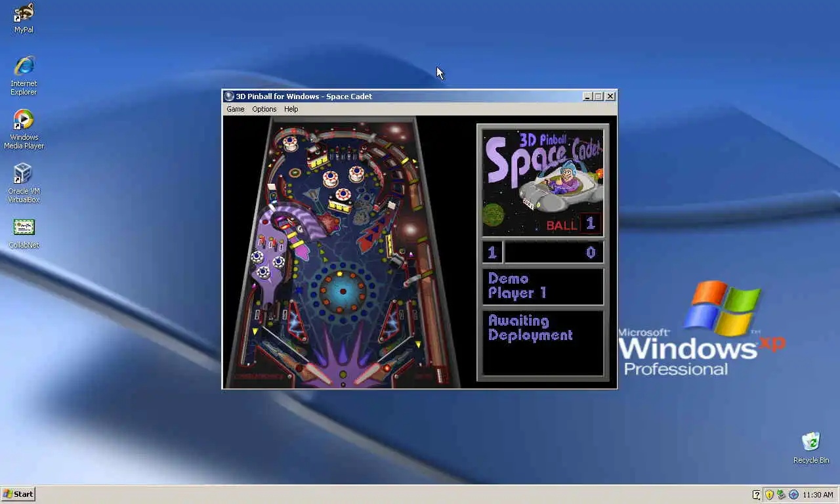The image size is (840, 504).
Task: Click the pinball window title bar text
Action: point(304,96)
